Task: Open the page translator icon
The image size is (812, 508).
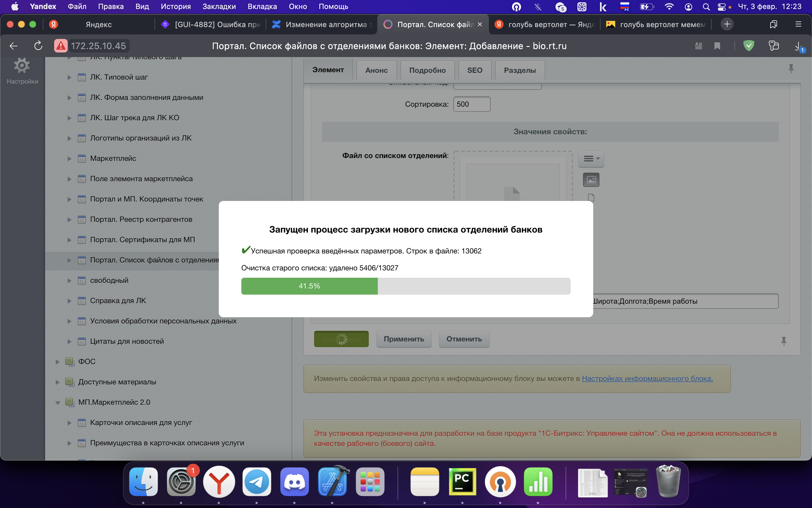Action: [x=773, y=46]
